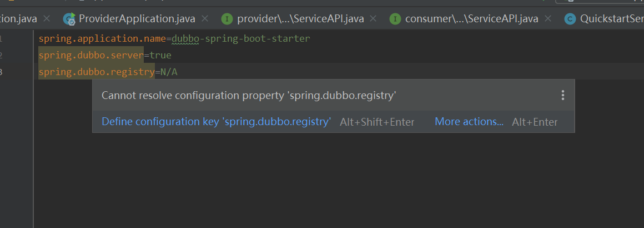Image resolution: width=644 pixels, height=228 pixels.
Task: Click the spring.dubbo.registry property key
Action: [x=97, y=72]
